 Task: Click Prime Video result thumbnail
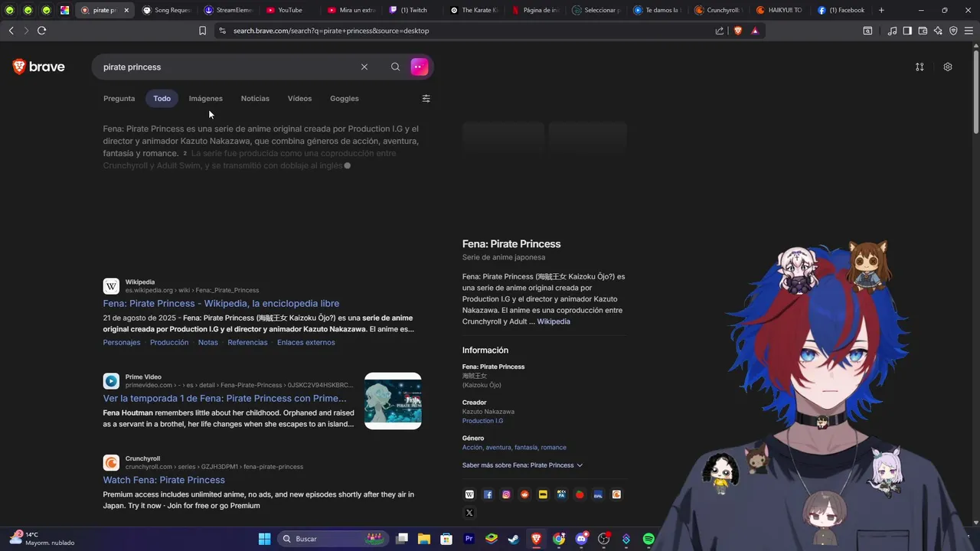coord(393,401)
